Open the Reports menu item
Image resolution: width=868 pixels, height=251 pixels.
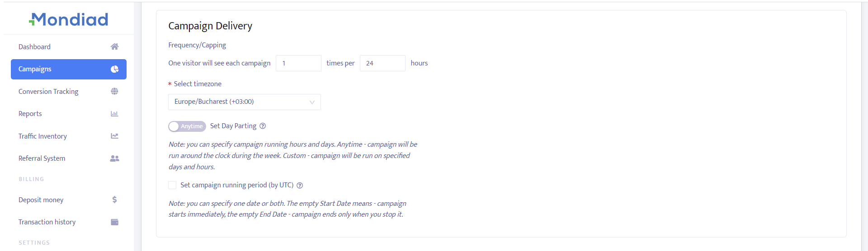pyautogui.click(x=30, y=114)
